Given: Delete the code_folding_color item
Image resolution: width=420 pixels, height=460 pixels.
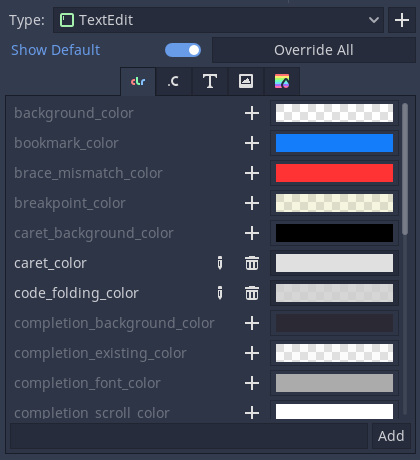Looking at the screenshot, I should [x=252, y=293].
